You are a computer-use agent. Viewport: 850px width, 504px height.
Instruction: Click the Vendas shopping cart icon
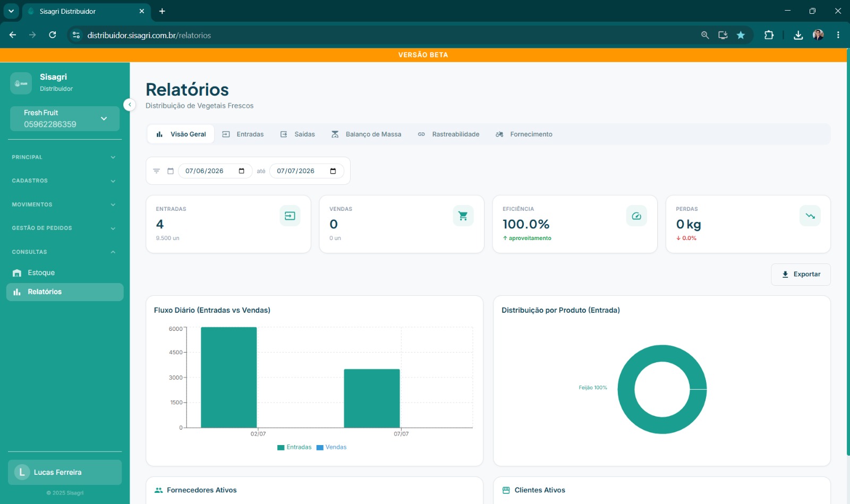(463, 216)
